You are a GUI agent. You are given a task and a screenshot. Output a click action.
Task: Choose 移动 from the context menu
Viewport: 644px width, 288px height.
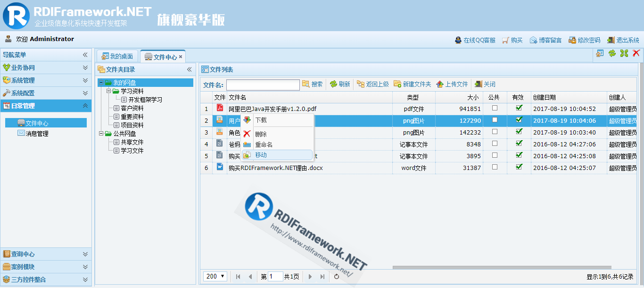277,155
